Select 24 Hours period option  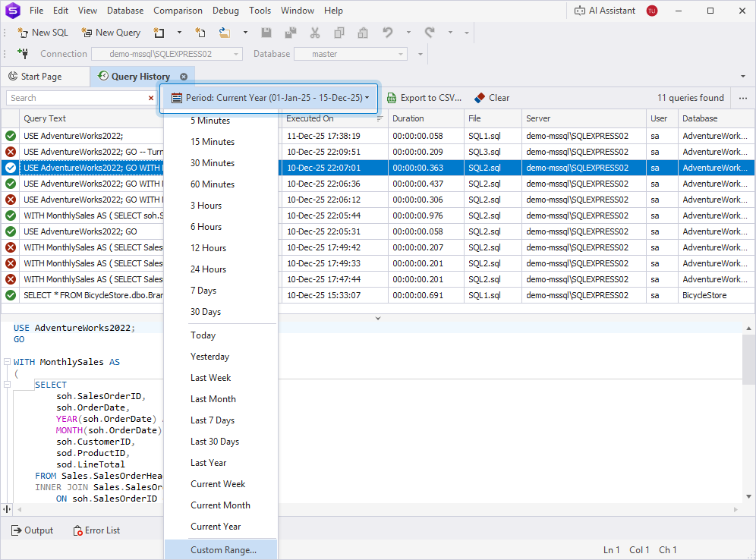(x=221, y=269)
